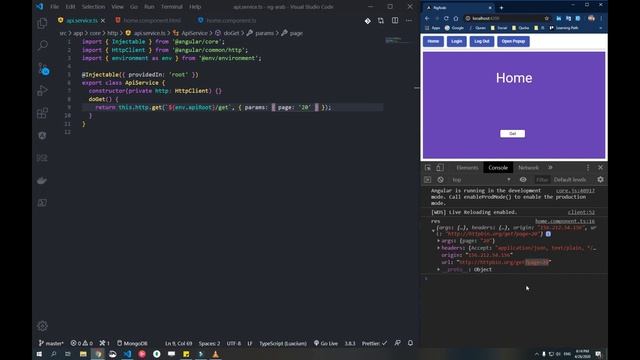Open the Edit menu

coord(70,7)
